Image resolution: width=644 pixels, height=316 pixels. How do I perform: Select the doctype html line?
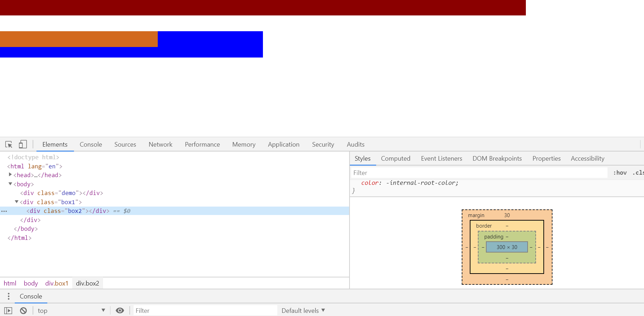tap(33, 157)
